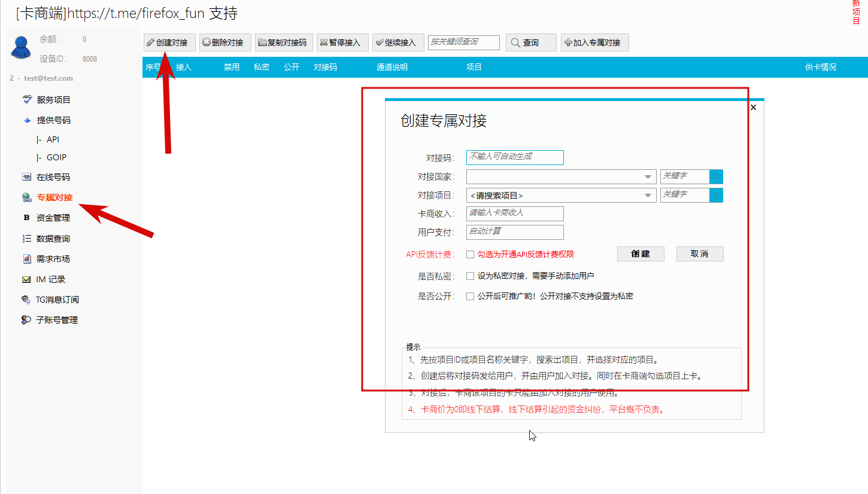This screenshot has height=494, width=868.
Task: Click the 服务项目 sidebar icon
Action: point(27,99)
